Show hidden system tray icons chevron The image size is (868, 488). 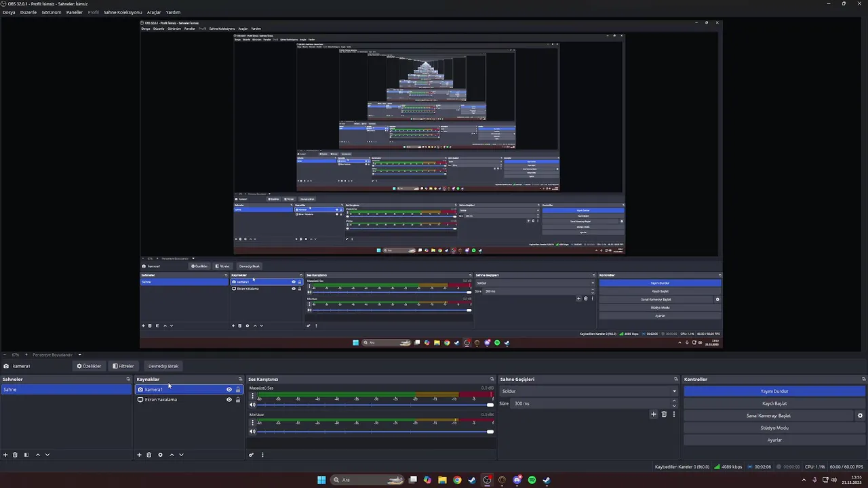point(805,480)
